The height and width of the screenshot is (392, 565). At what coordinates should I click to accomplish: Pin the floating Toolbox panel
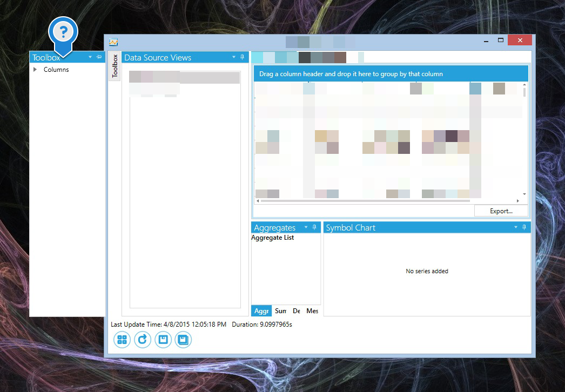[99, 57]
